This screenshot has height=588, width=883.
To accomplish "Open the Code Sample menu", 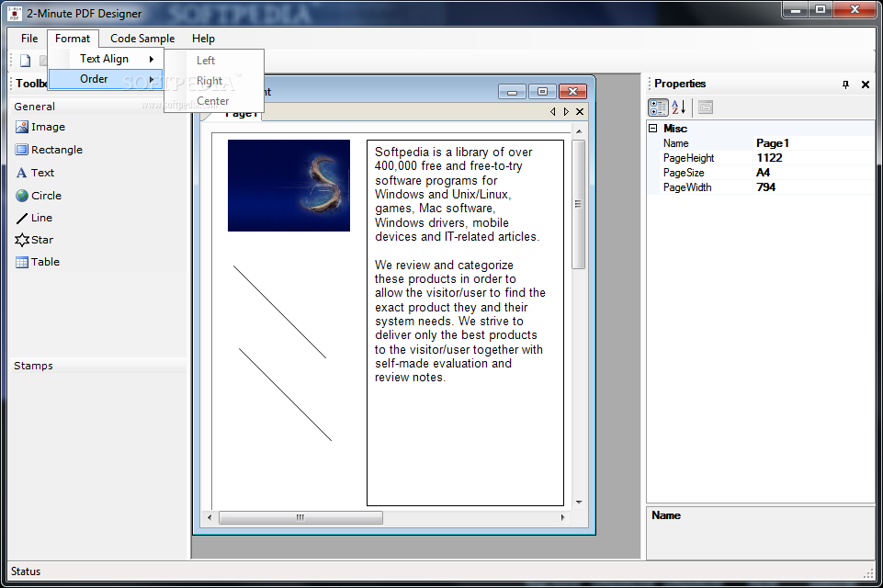I will [x=142, y=39].
